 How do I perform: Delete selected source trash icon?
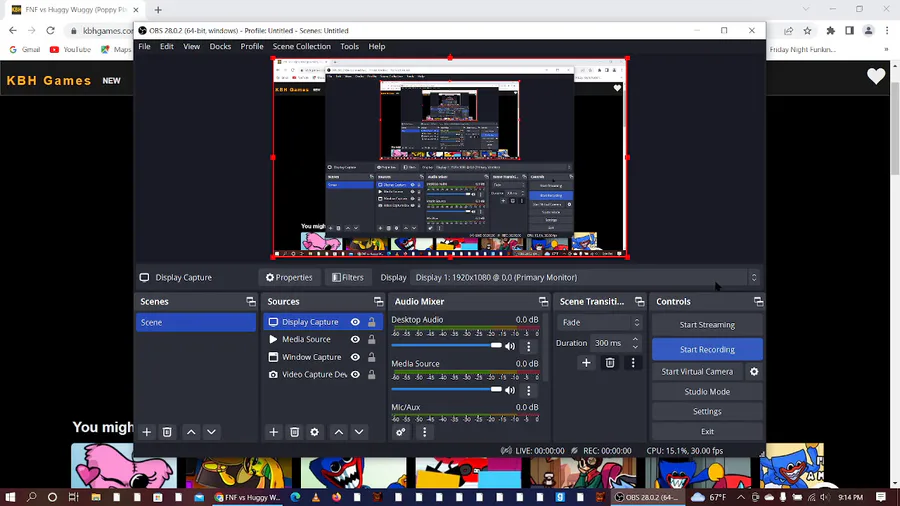(294, 432)
